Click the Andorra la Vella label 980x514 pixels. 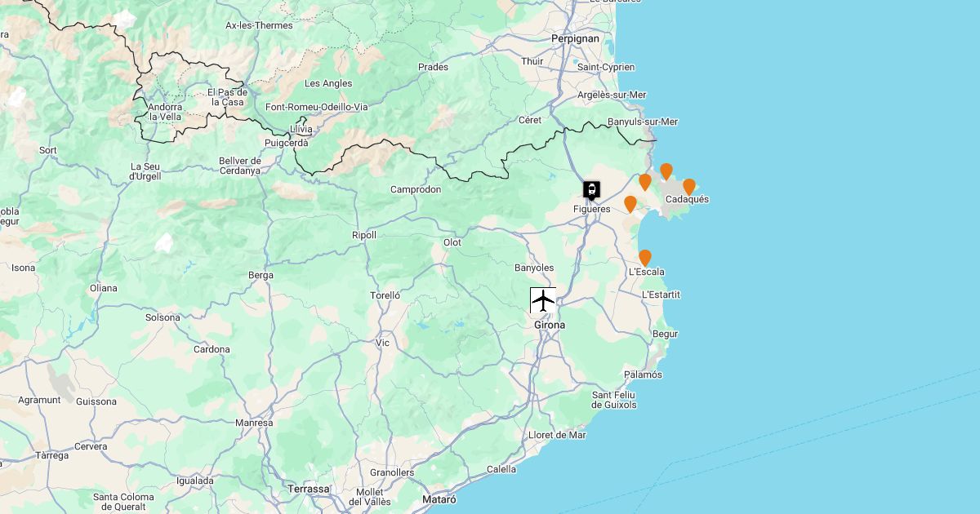[165, 112]
